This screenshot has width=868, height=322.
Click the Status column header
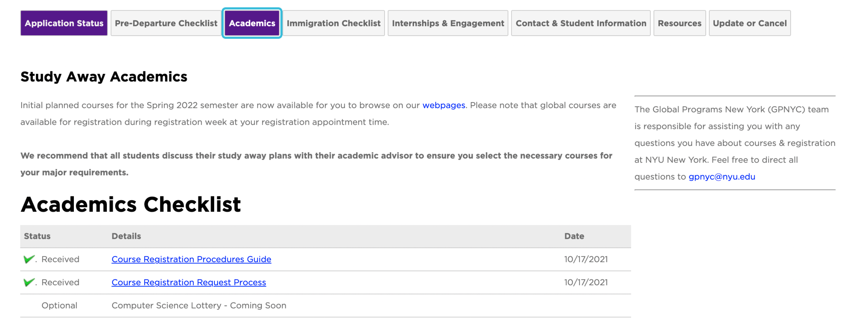tap(37, 236)
